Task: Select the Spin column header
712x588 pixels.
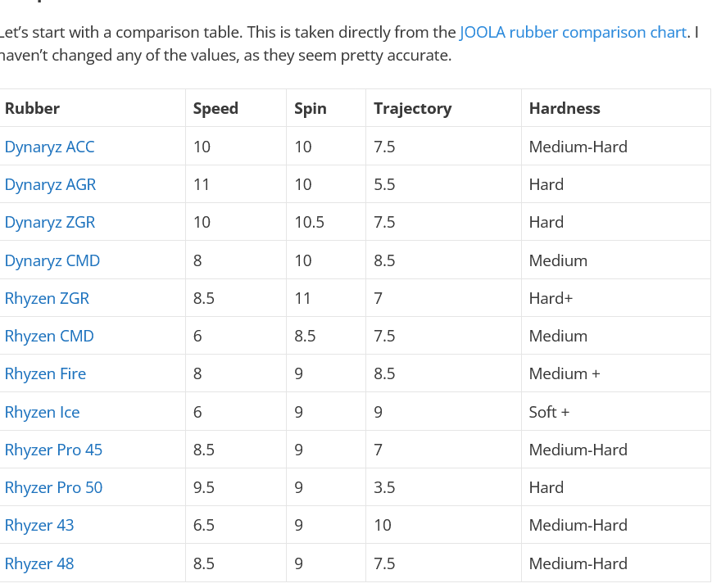Action: (x=311, y=108)
